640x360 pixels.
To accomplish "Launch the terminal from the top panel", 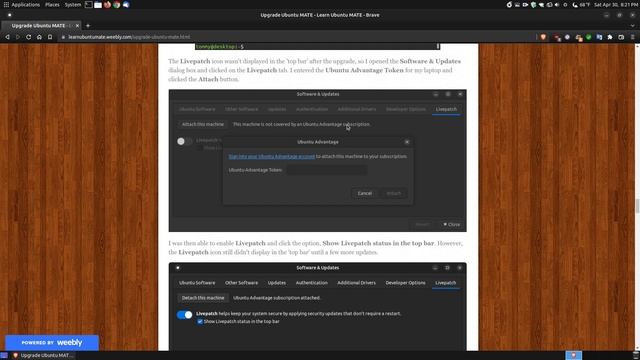I will click(89, 5).
